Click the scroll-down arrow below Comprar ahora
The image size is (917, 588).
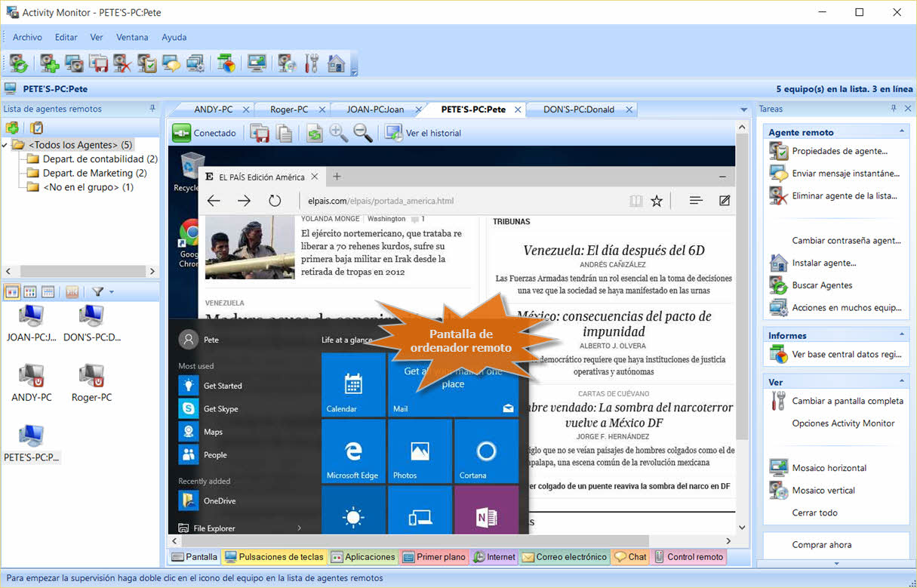(836, 563)
